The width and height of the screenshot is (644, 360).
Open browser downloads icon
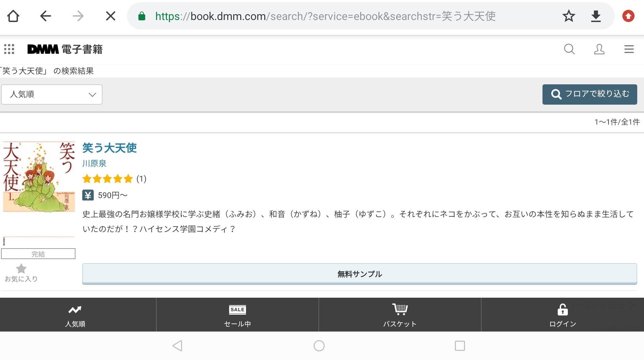click(x=596, y=16)
